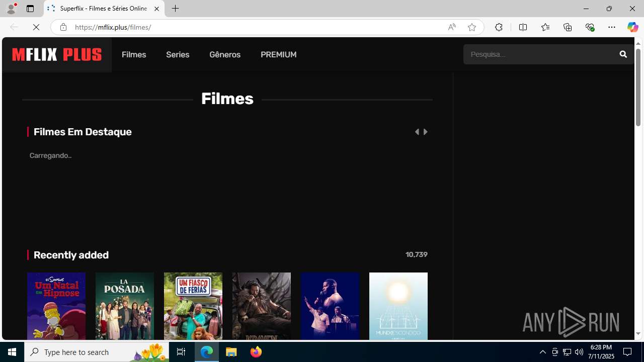Screen dimensions: 644x362
Task: Open the Series menu
Action: (178, 54)
